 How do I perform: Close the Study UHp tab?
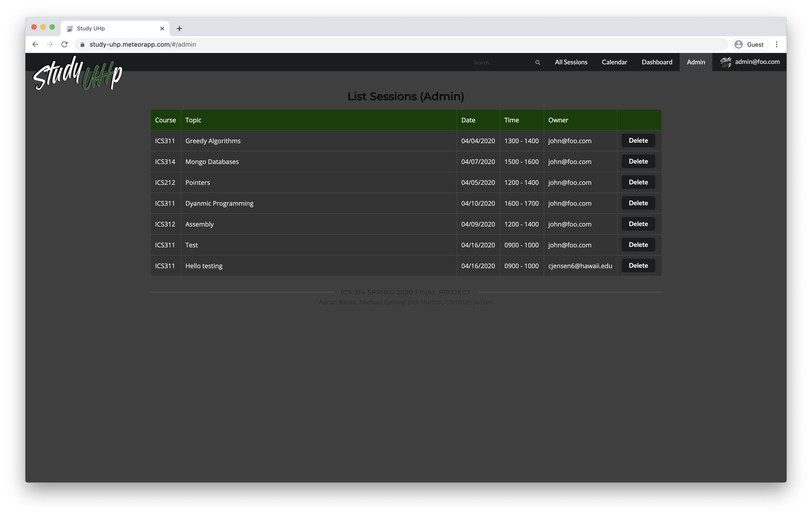pyautogui.click(x=162, y=29)
